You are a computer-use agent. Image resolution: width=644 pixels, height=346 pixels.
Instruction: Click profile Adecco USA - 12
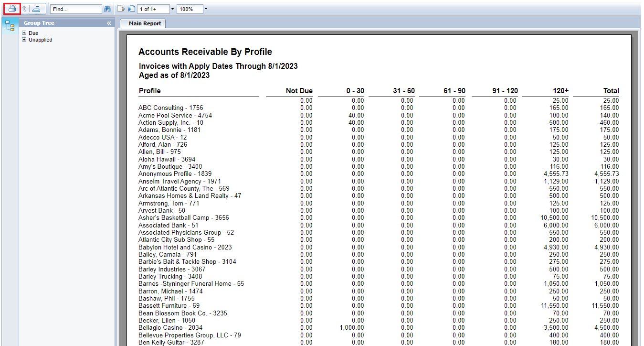163,137
